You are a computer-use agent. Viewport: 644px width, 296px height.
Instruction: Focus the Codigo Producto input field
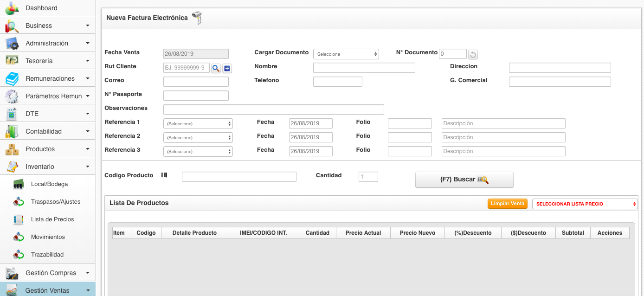coord(238,177)
